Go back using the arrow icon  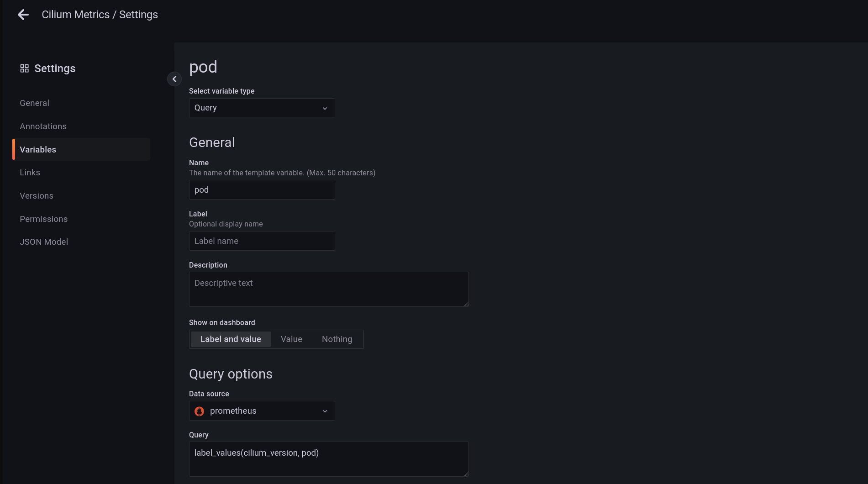click(x=23, y=15)
